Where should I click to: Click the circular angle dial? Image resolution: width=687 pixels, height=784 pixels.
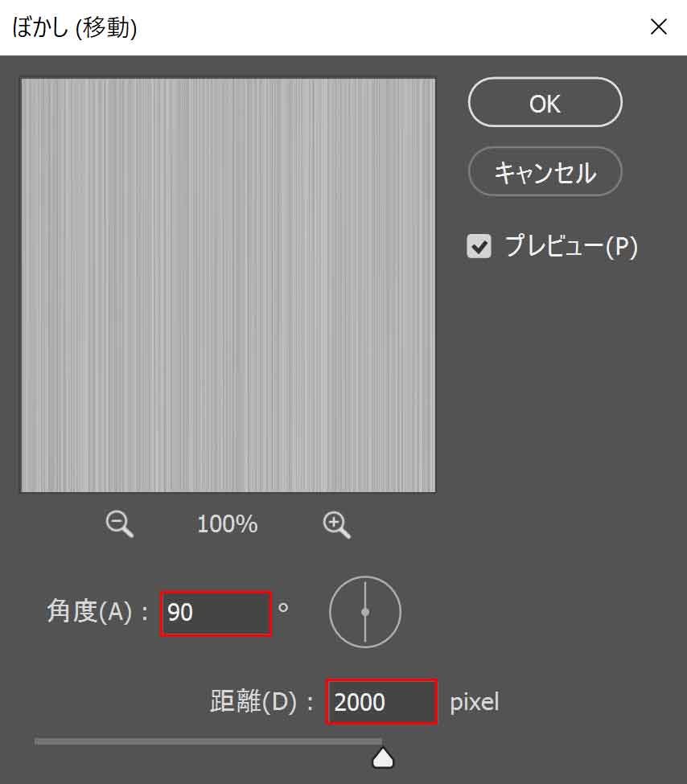[x=365, y=612]
